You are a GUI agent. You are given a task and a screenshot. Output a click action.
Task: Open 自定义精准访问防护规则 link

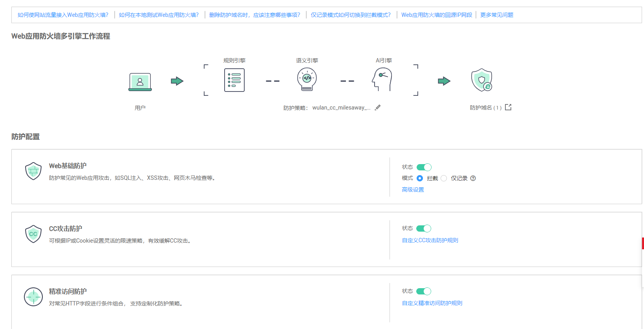[x=432, y=303]
